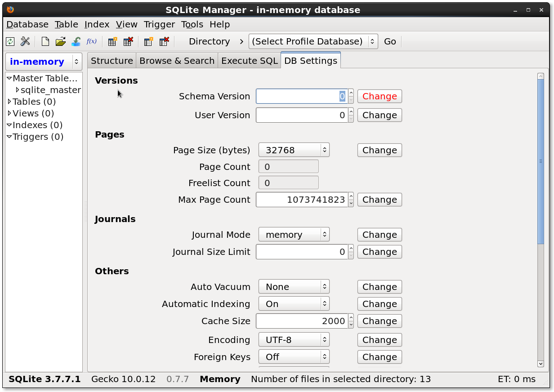The height and width of the screenshot is (392, 554).
Task: Increase Journal Size Limit with the up arrow
Action: pos(351,249)
